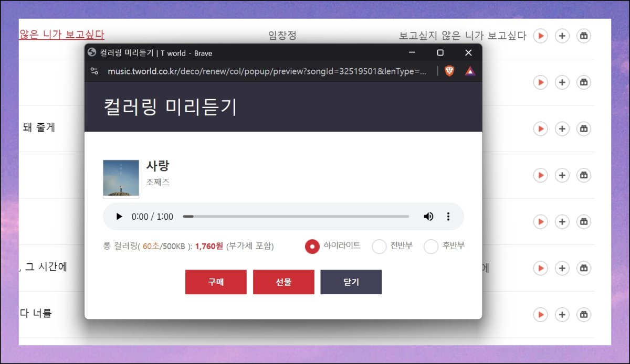The height and width of the screenshot is (364, 630).
Task: Click the gift icon in the 돼 줄게 row
Action: click(x=583, y=129)
